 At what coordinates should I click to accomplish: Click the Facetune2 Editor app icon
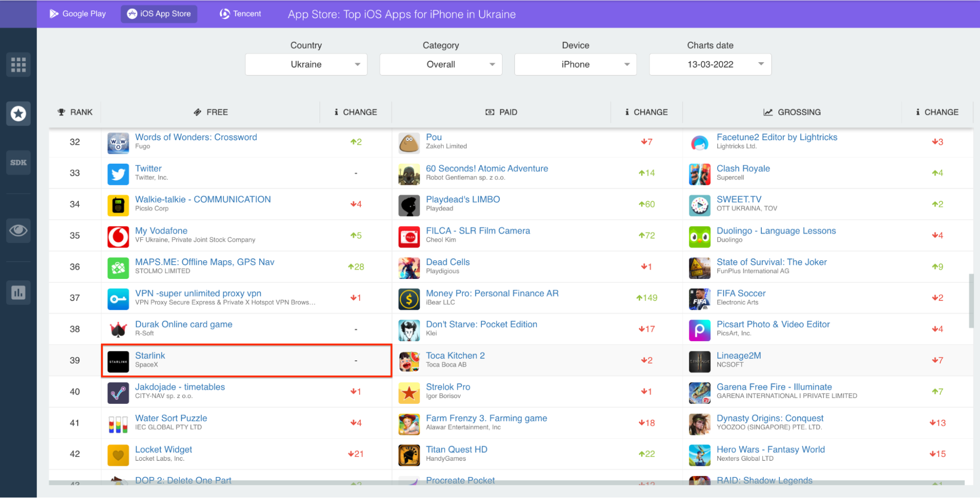coord(700,143)
